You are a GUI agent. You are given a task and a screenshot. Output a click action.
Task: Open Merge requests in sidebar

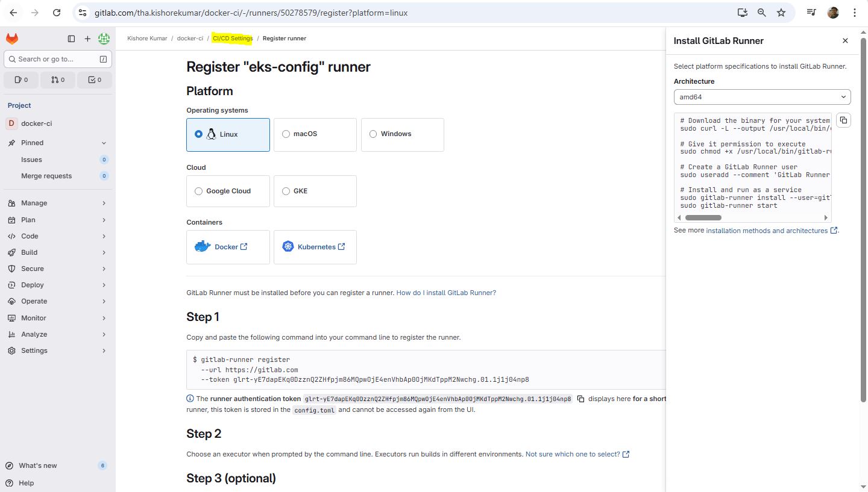click(46, 176)
